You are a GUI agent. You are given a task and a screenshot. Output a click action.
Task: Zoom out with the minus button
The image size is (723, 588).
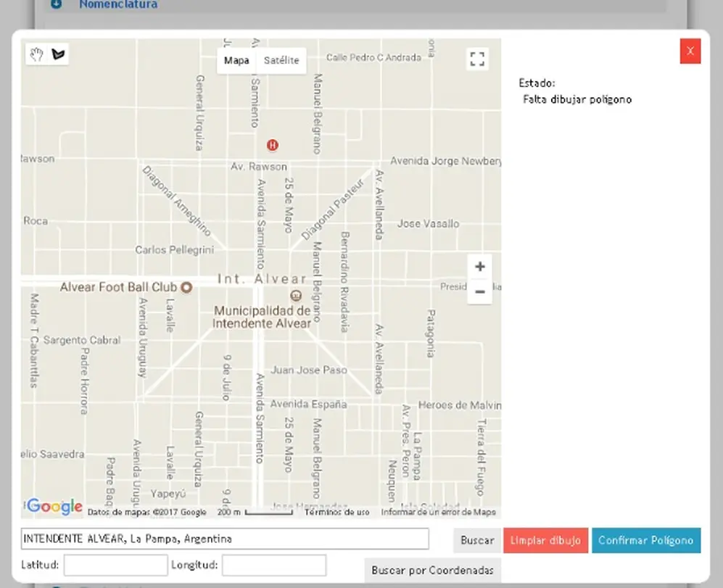tap(479, 291)
